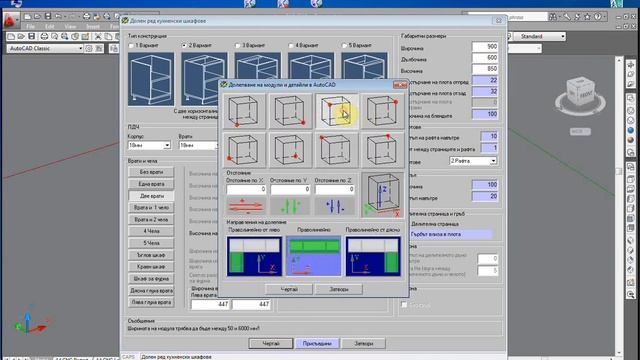Click 'Чертай' in the attach dialog

(289, 289)
